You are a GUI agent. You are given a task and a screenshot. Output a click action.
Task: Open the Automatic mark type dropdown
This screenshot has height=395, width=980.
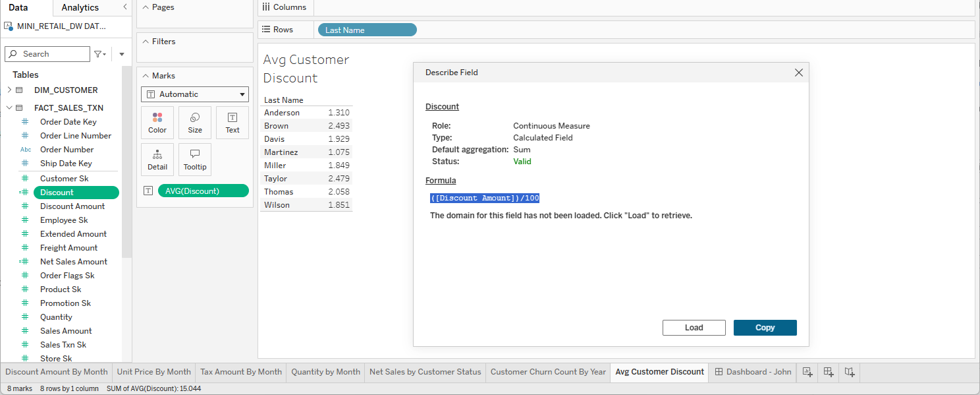coord(195,94)
